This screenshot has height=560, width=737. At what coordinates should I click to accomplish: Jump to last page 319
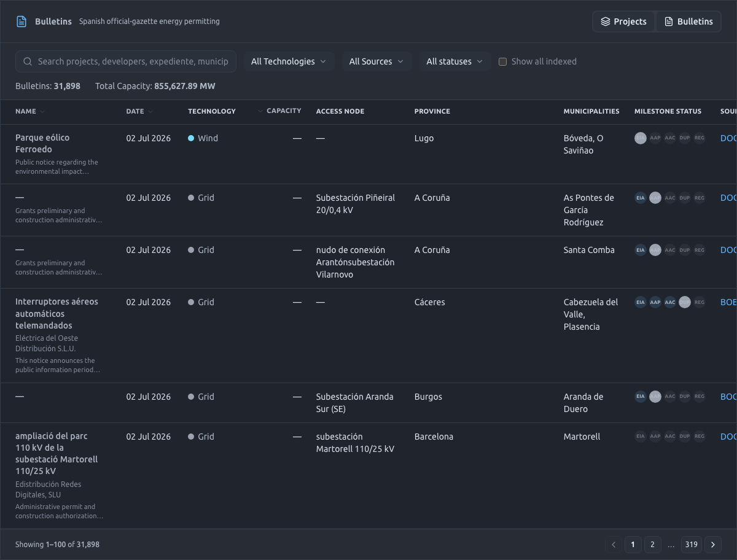coord(692,545)
